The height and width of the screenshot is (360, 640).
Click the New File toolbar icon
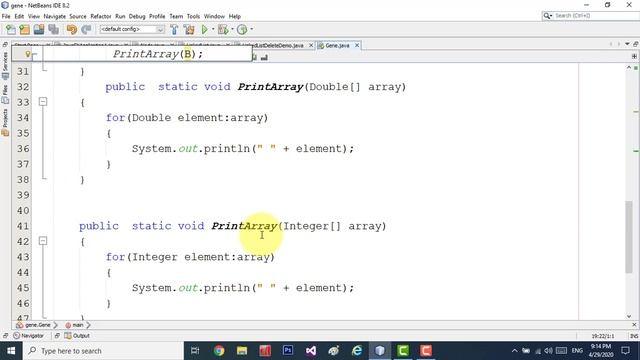[x=11, y=29]
